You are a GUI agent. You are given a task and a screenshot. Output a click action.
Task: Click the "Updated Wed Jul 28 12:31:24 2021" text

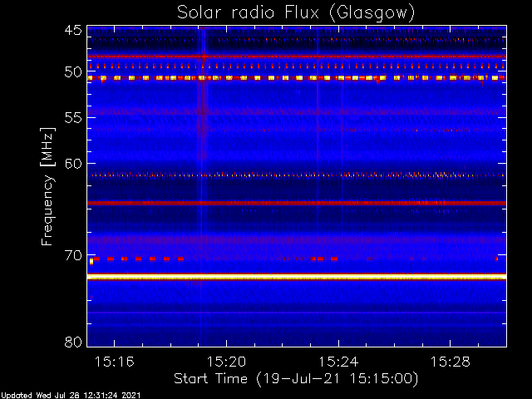[70, 395]
